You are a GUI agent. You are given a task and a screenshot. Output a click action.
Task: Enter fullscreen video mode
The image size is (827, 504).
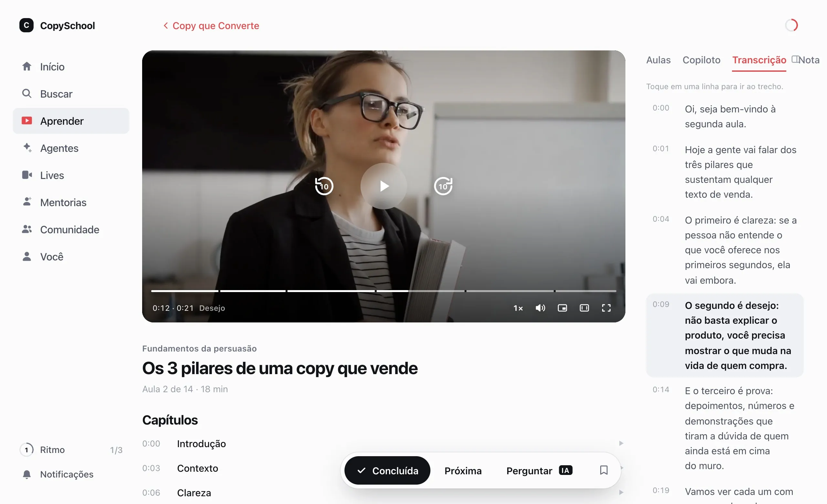coord(606,308)
